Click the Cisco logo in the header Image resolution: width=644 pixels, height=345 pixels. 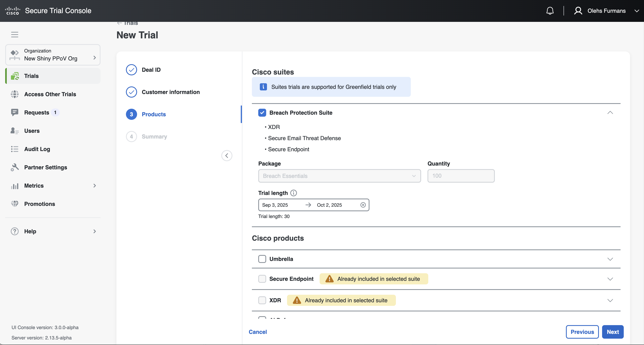[13, 11]
